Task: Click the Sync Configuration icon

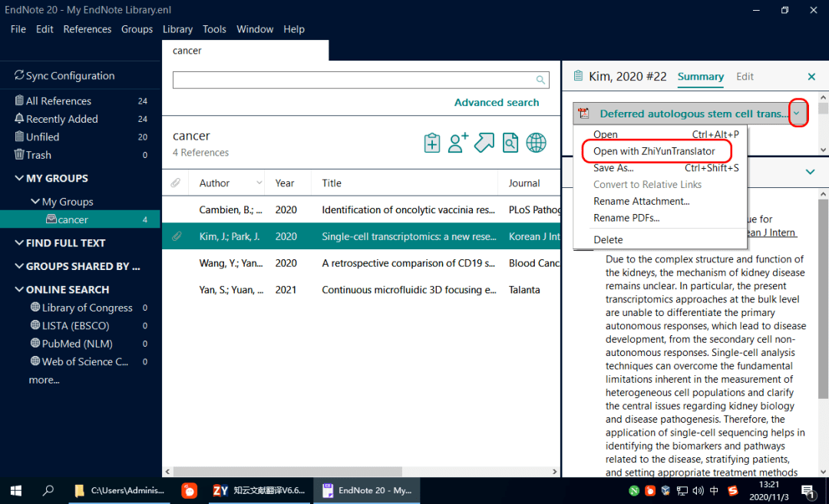Action: coord(19,75)
